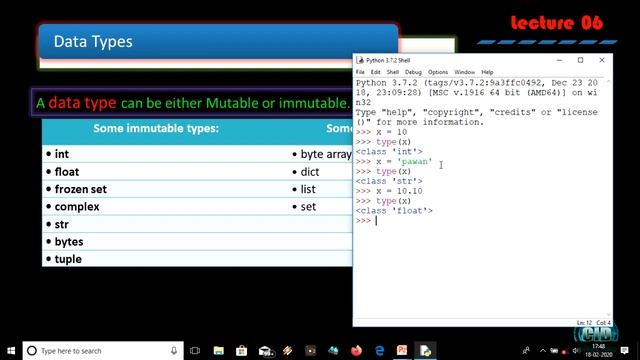Click the 'Data Types' slide title
The image size is (640, 360).
click(x=93, y=42)
